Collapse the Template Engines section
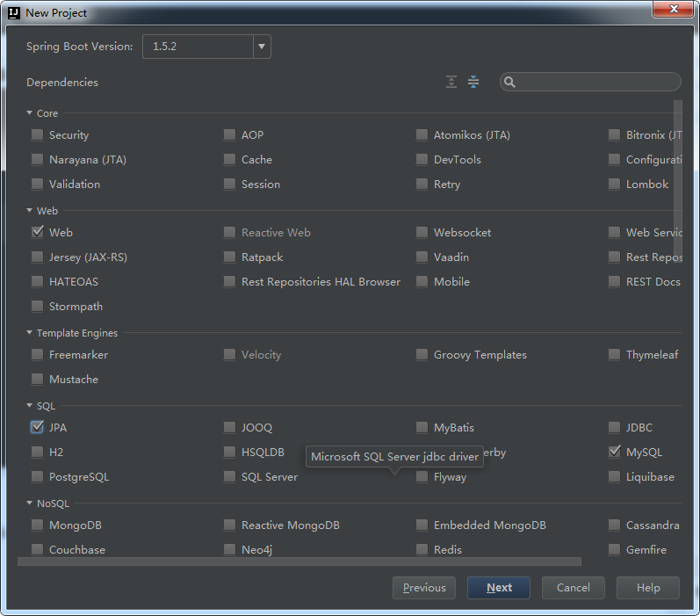 [30, 333]
